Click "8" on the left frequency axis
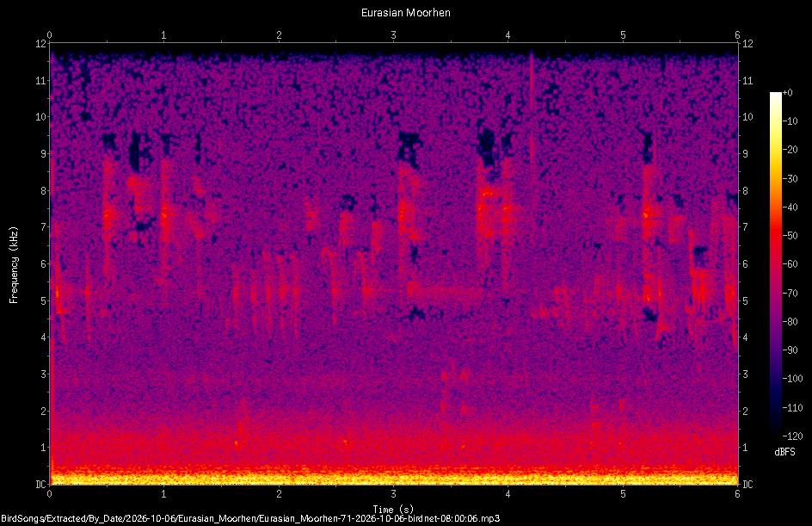Screen dimensions: 812x526 coord(43,191)
